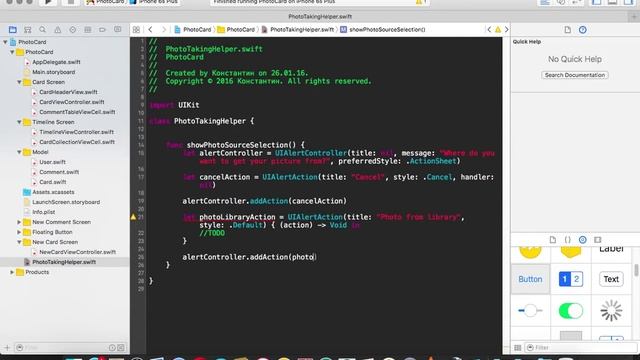Show the File inspector page icon
640x360 pixels.
(567, 30)
